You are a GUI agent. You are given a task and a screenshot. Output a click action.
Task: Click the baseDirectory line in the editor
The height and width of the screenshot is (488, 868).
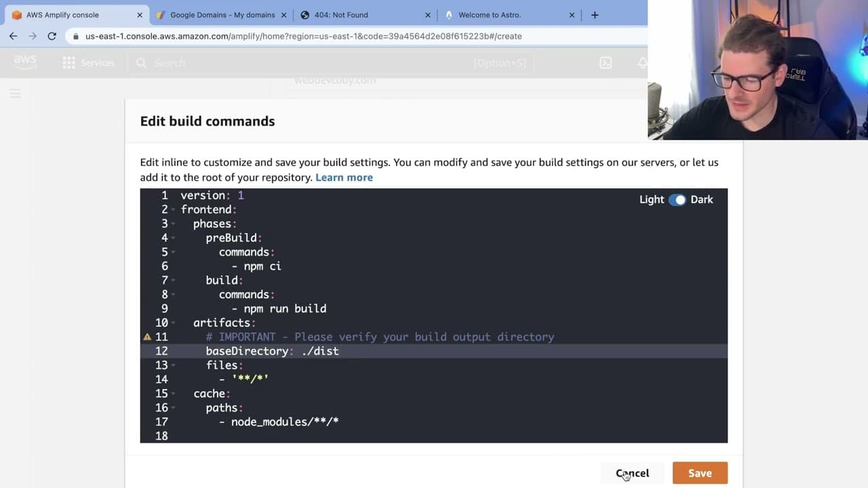[434, 351]
